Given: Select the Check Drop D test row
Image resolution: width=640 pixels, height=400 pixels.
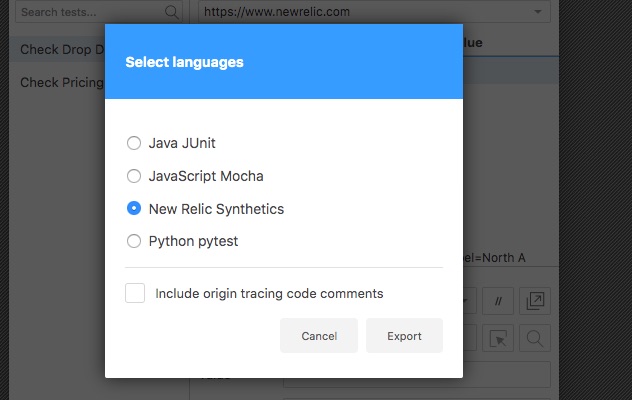Looking at the screenshot, I should click(x=57, y=49).
